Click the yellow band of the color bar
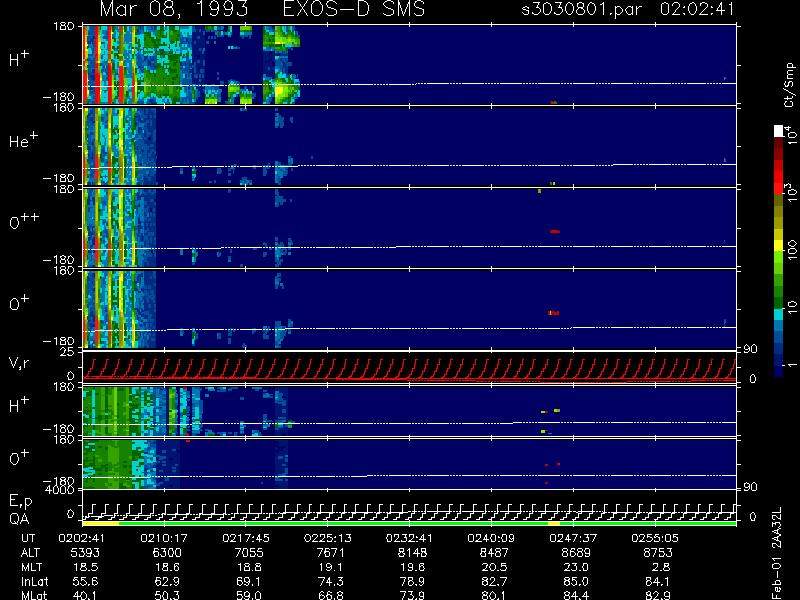The image size is (800, 600). coord(778,247)
